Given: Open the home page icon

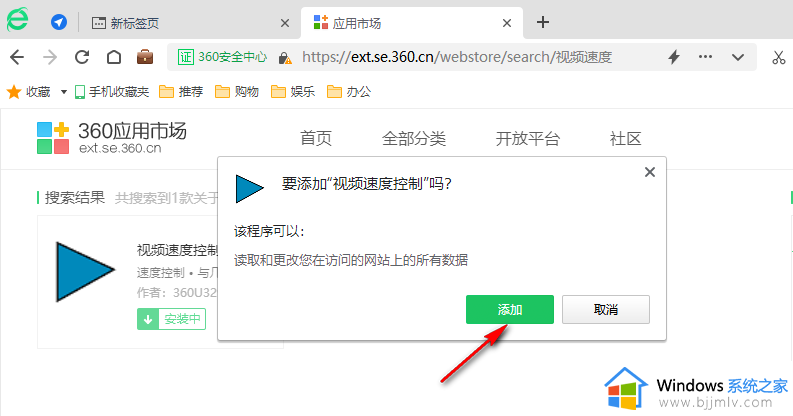Looking at the screenshot, I should click(x=114, y=57).
